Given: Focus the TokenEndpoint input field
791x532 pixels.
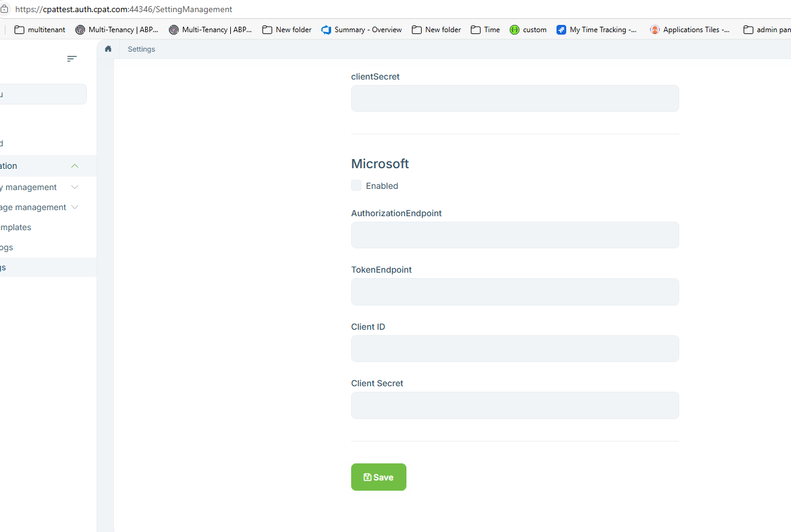Looking at the screenshot, I should pos(515,292).
